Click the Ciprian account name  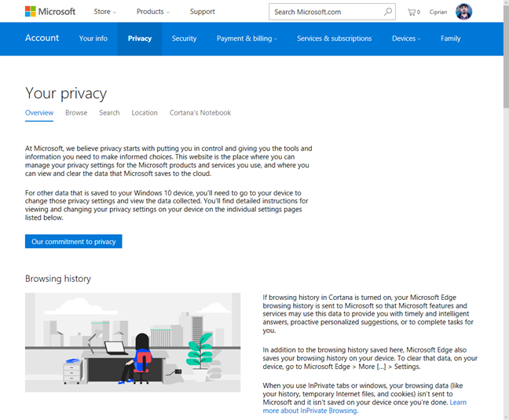438,12
